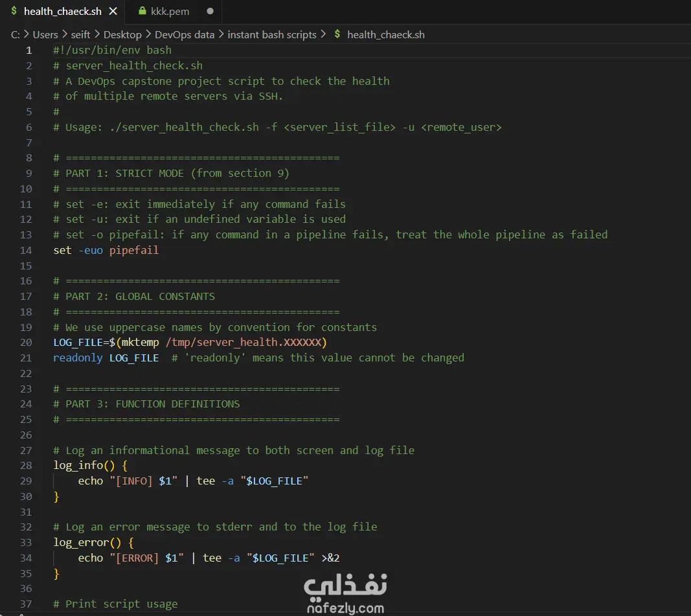Click the '# of multiple remote servers' comment
The height and width of the screenshot is (616, 691).
pyautogui.click(x=168, y=96)
